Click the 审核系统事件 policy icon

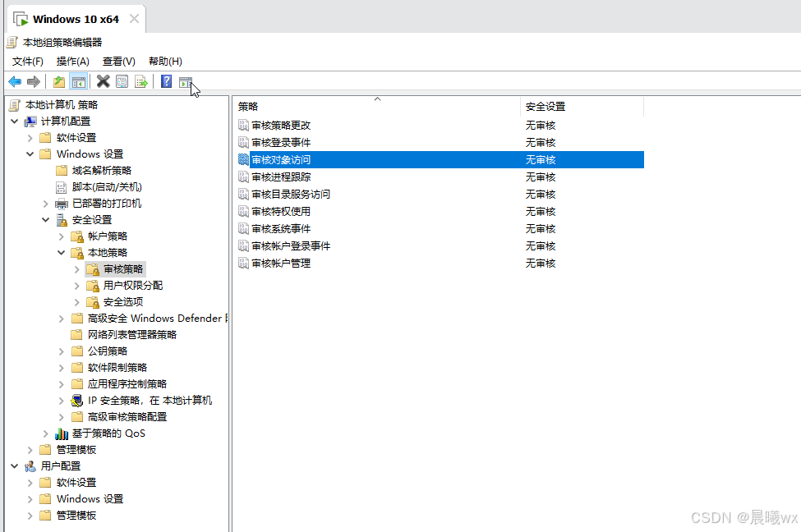point(244,229)
